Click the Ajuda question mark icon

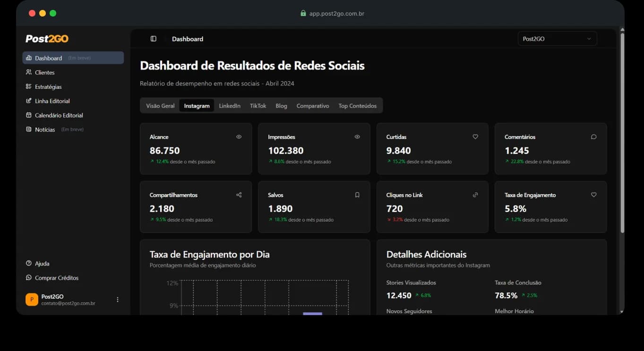(x=29, y=263)
